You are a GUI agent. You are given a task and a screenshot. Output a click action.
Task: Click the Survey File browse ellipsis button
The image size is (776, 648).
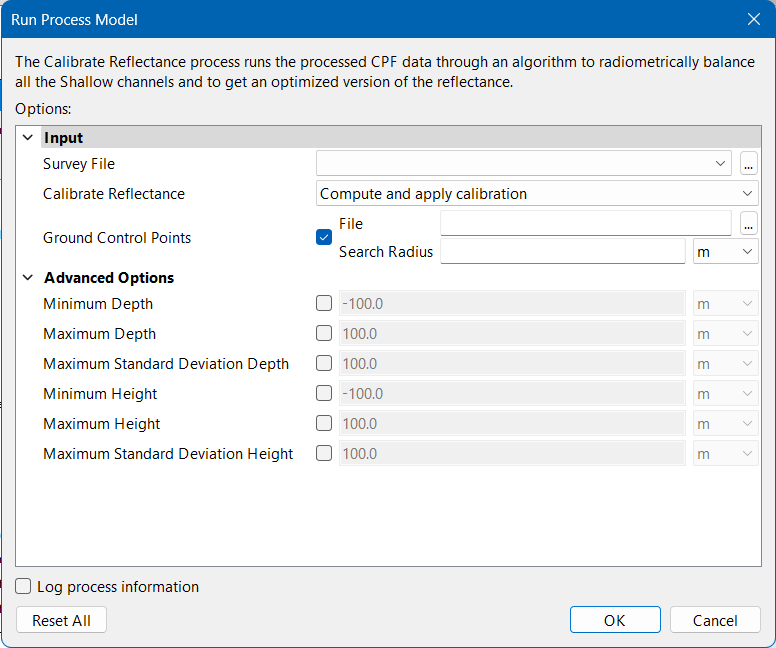pyautogui.click(x=748, y=164)
